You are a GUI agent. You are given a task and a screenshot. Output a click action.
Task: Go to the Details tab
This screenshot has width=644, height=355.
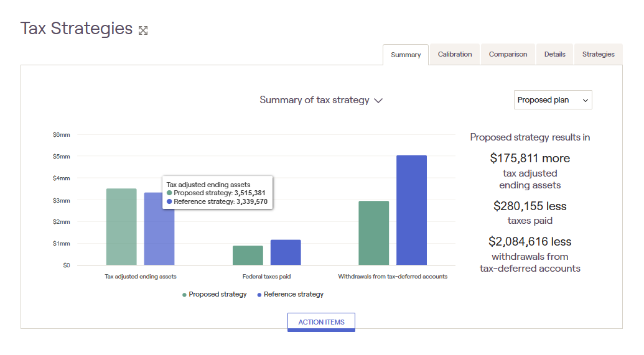(554, 54)
